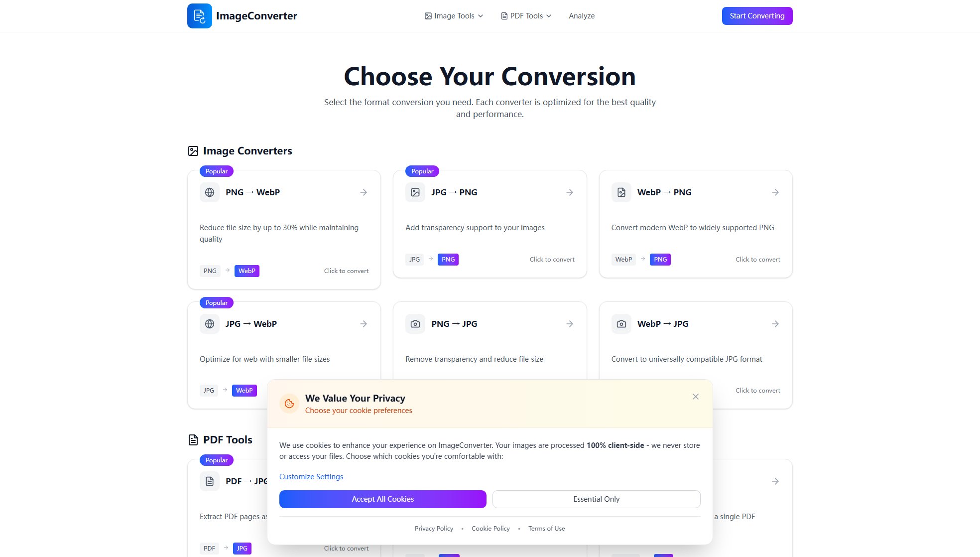Click the camera icon on PNG → JPG card
980x557 pixels.
(x=415, y=324)
